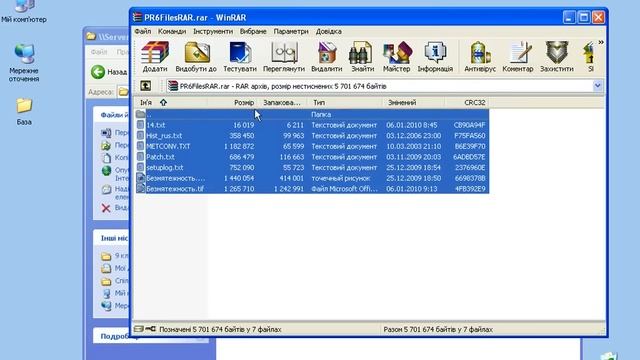Screen dimensions: 640x360
Task: Click the Захистити (Protect) toolbar icon
Action: 557,57
